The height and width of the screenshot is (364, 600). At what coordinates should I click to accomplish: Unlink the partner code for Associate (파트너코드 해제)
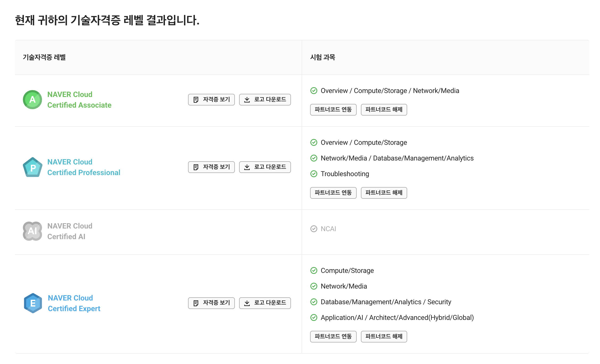coord(384,110)
